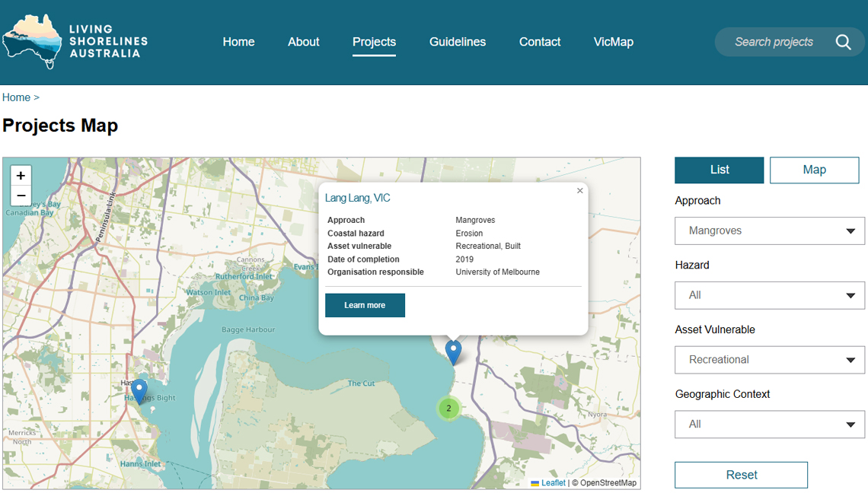This screenshot has width=868, height=493.
Task: Click the Search projects input field
Action: [773, 42]
